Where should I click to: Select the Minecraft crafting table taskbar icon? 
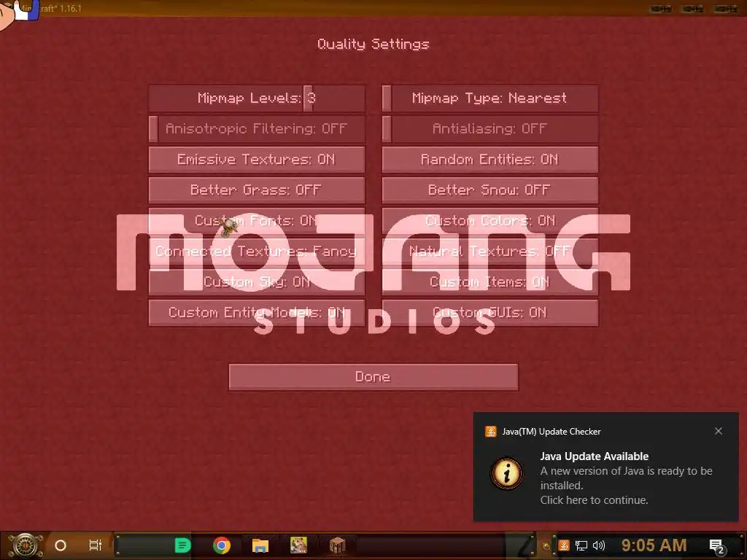(x=337, y=545)
